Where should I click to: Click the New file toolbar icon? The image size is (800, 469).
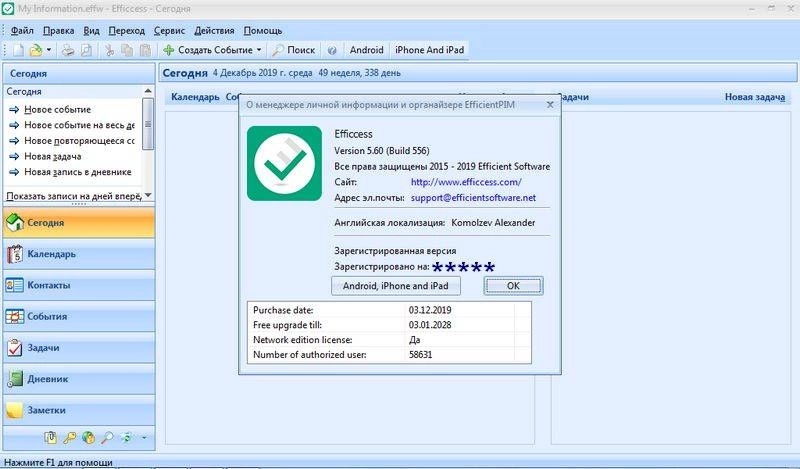18,50
